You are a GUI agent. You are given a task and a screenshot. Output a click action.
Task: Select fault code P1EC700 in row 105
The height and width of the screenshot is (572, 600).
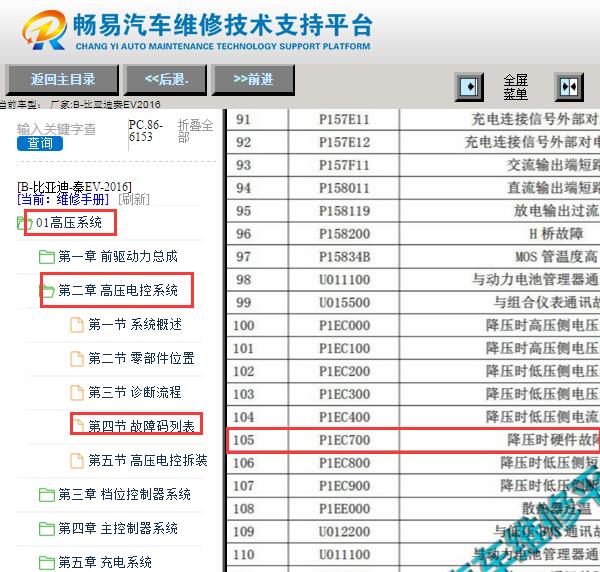(x=344, y=440)
